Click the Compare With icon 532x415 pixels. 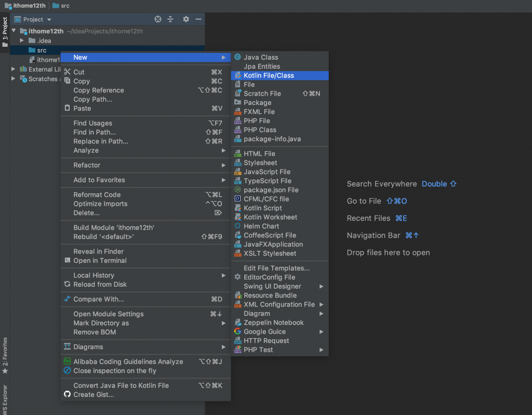coord(67,299)
